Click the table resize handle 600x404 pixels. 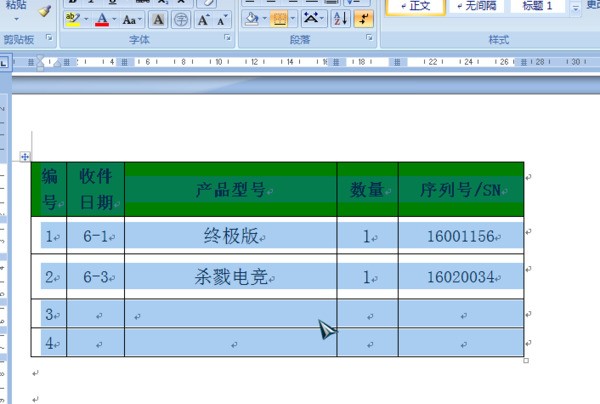526,360
